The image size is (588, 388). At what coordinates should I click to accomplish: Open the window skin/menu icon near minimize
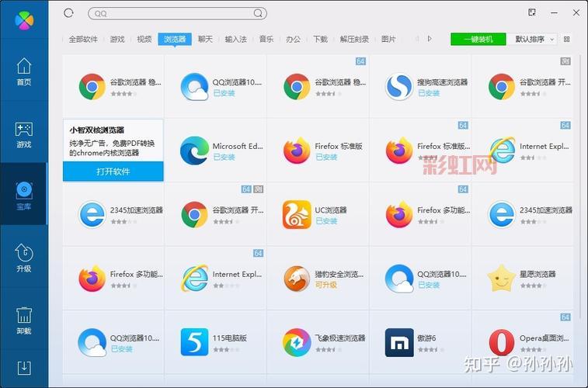532,12
